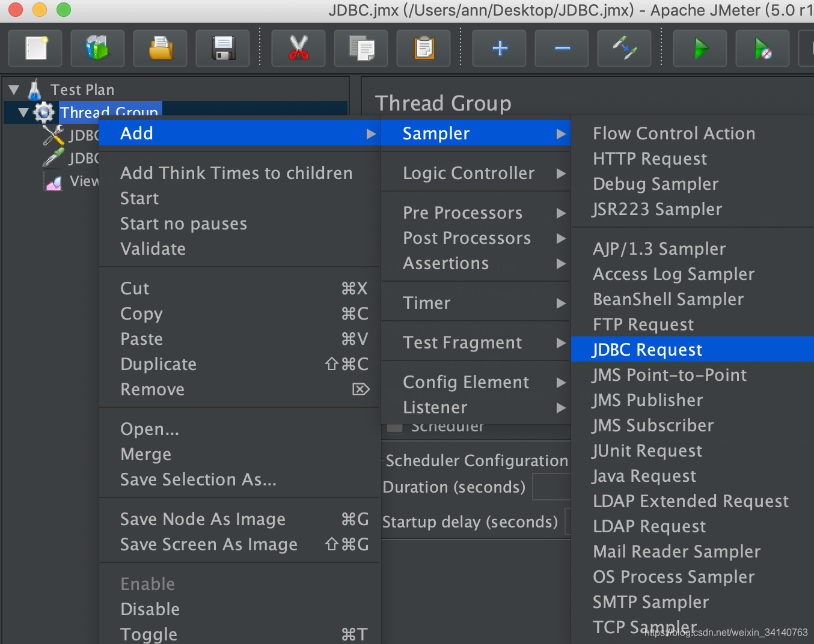This screenshot has width=814, height=644.
Task: Click the Save floppy disk icon
Action: pyautogui.click(x=222, y=48)
